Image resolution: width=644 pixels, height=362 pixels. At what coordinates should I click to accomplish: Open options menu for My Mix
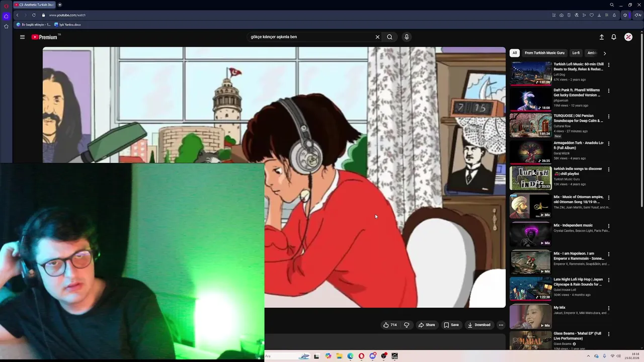[x=609, y=308]
